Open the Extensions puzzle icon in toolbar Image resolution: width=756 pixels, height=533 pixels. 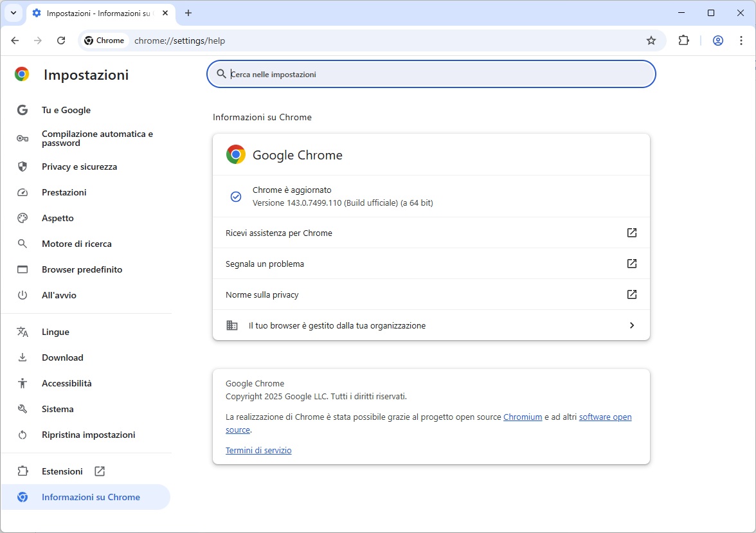(x=683, y=41)
